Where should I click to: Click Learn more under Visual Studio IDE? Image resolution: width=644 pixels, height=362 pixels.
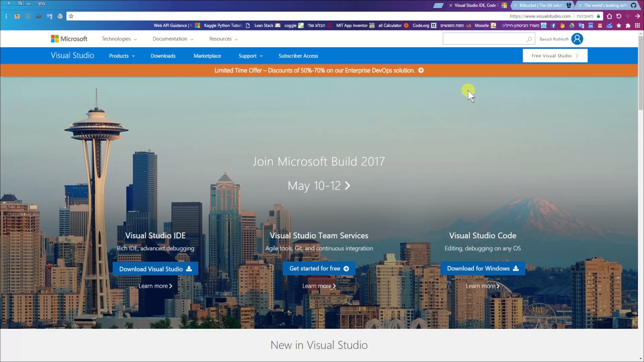point(155,286)
